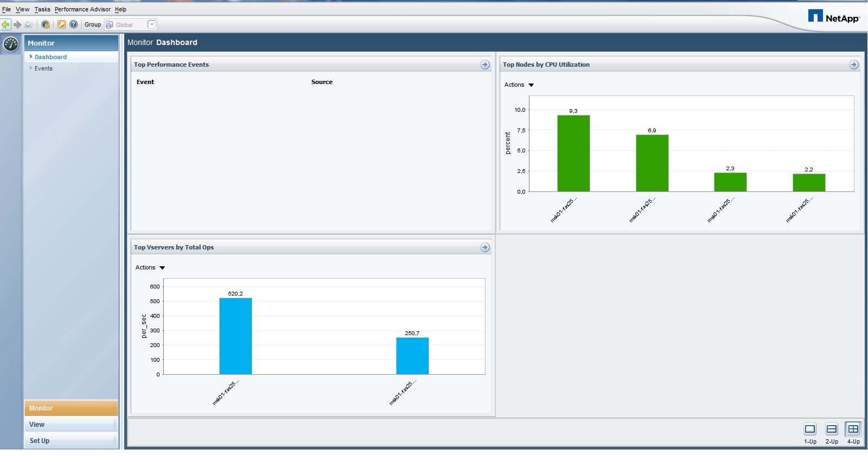868x462 pixels.
Task: Click the Global group field text
Action: (x=124, y=25)
